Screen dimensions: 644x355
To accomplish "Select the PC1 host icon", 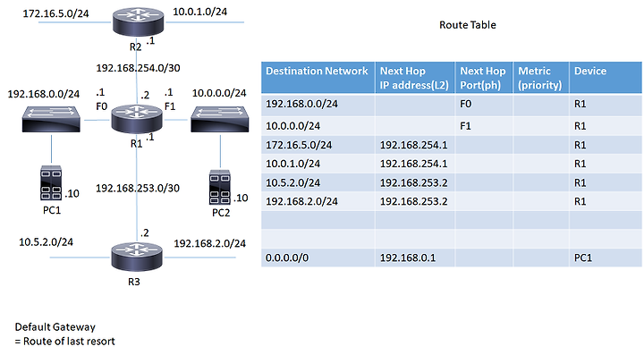I will [x=51, y=183].
